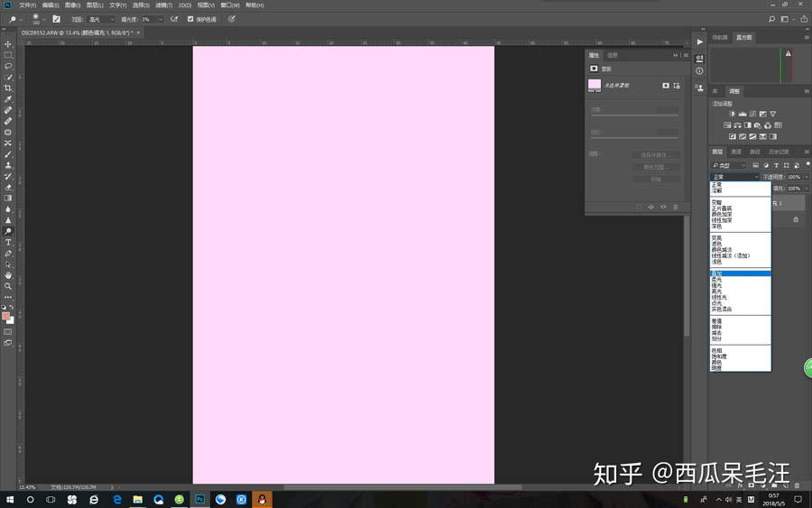This screenshot has width=812, height=508.
Task: Open the layer blend mode dropdown
Action: pos(734,177)
